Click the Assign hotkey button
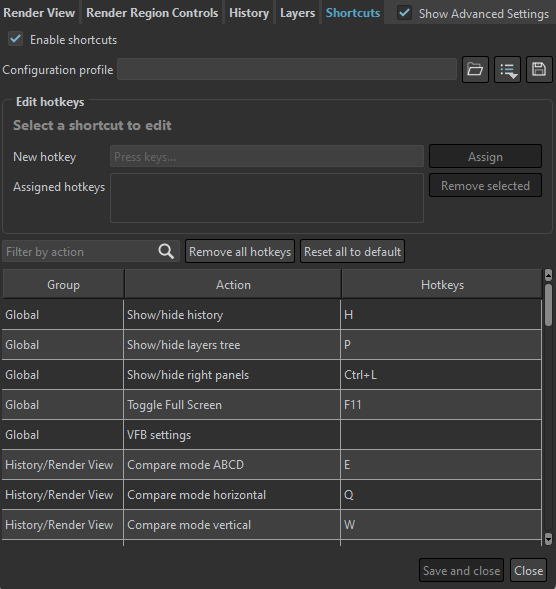 click(x=485, y=156)
